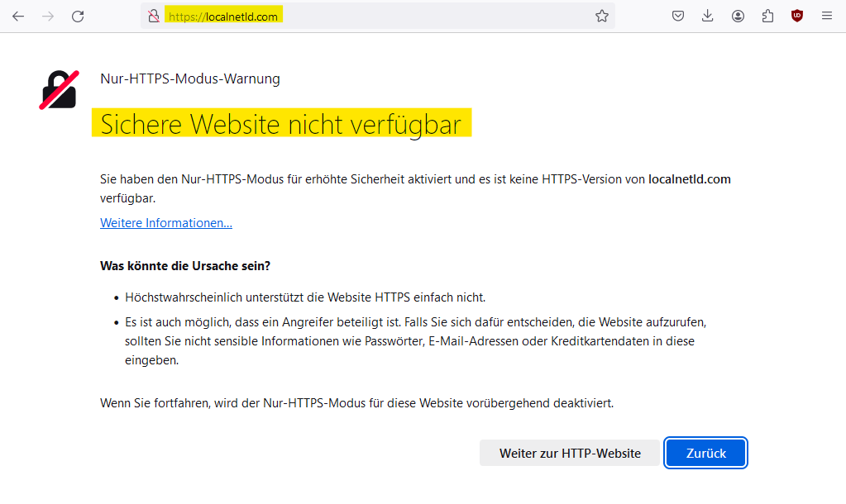Click the bold localnetld.com text in paragraph
The width and height of the screenshot is (846, 504).
pos(690,179)
